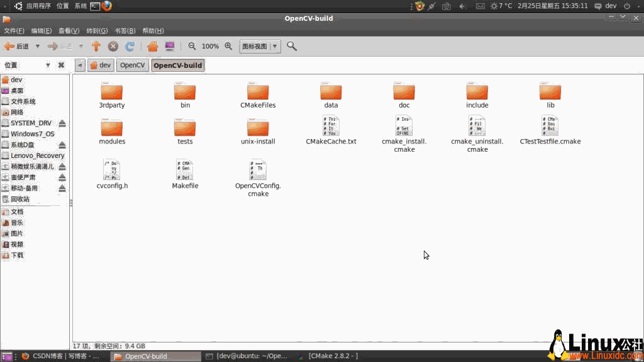The height and width of the screenshot is (362, 644).
Task: Click the path bar left scroll arrow
Action: pos(80,65)
